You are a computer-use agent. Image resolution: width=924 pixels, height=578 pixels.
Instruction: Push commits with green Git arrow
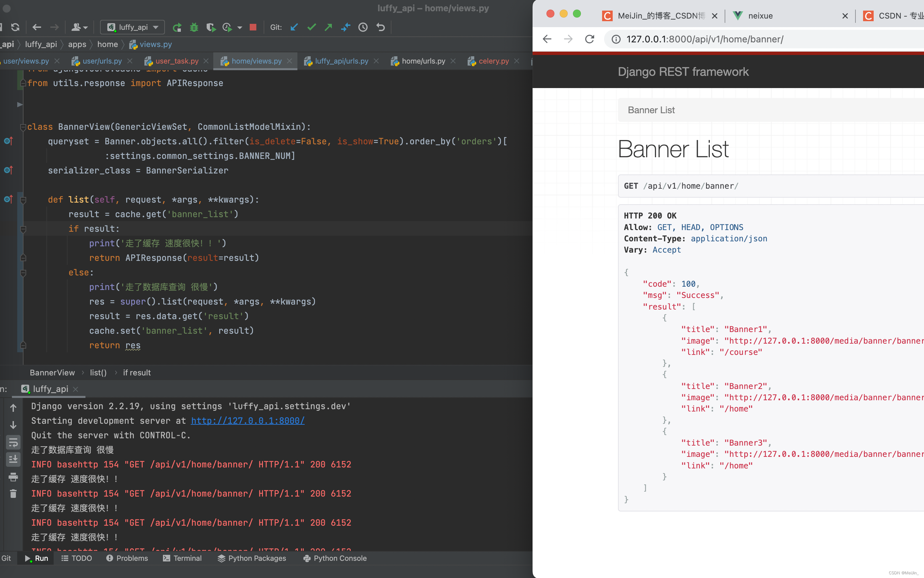coord(329,27)
